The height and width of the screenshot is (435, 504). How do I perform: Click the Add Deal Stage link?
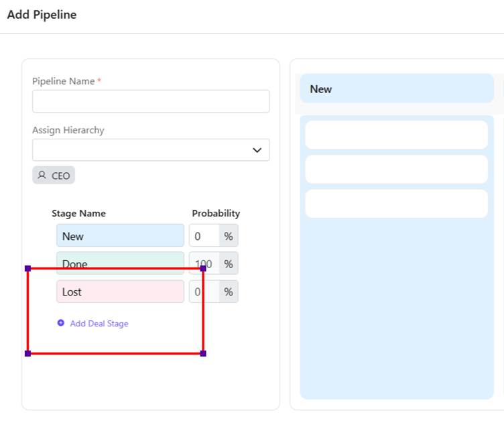(x=99, y=324)
